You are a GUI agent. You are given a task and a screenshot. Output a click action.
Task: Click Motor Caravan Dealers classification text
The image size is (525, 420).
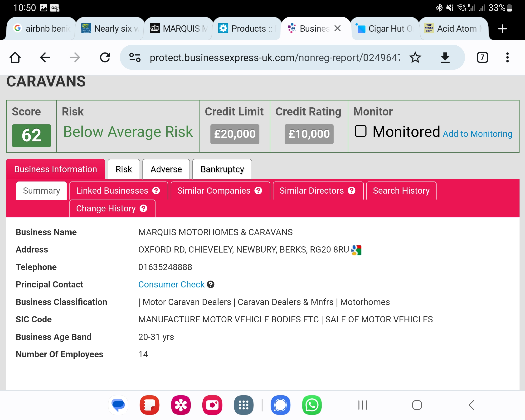[187, 302]
